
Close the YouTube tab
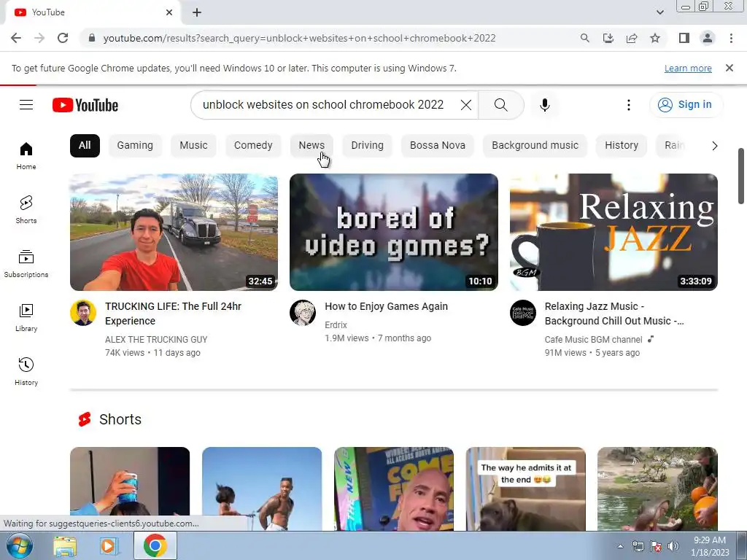(169, 12)
